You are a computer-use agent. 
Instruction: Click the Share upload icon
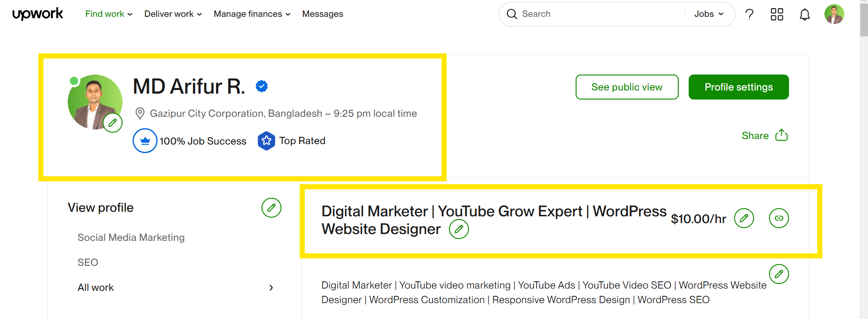(x=781, y=135)
